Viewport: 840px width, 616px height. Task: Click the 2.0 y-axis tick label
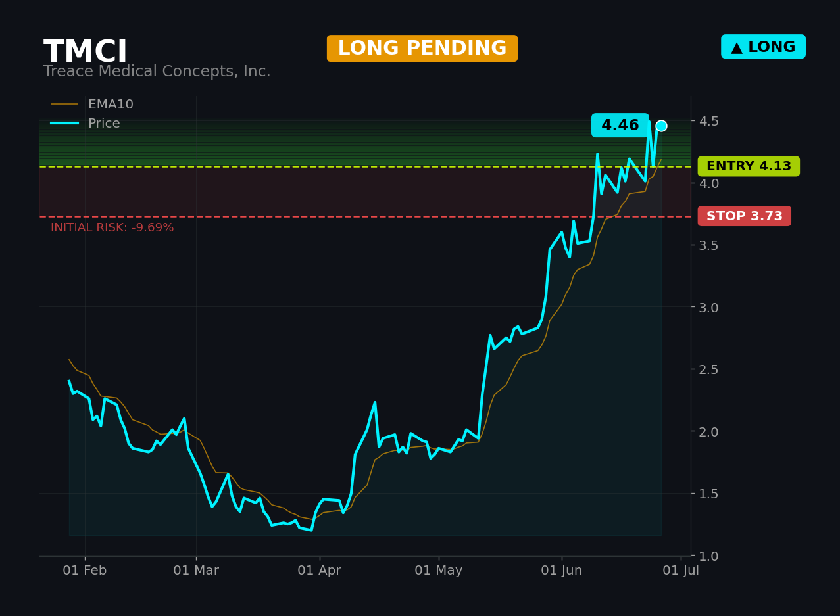point(709,431)
